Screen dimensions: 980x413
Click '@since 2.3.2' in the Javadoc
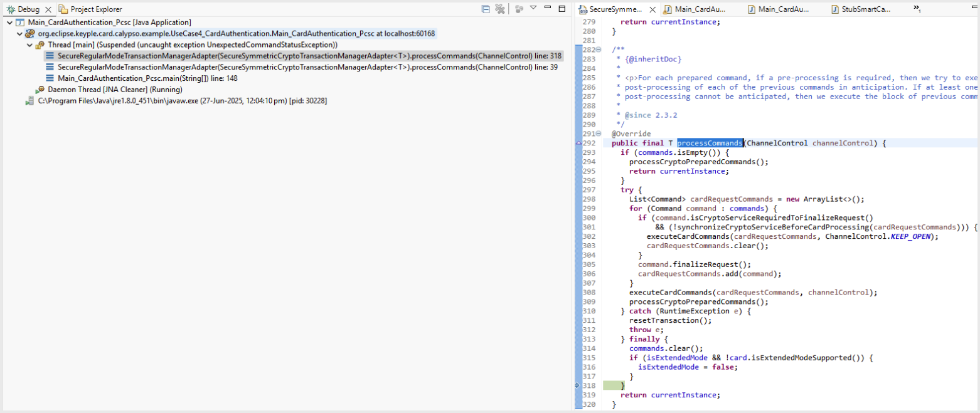[651, 115]
